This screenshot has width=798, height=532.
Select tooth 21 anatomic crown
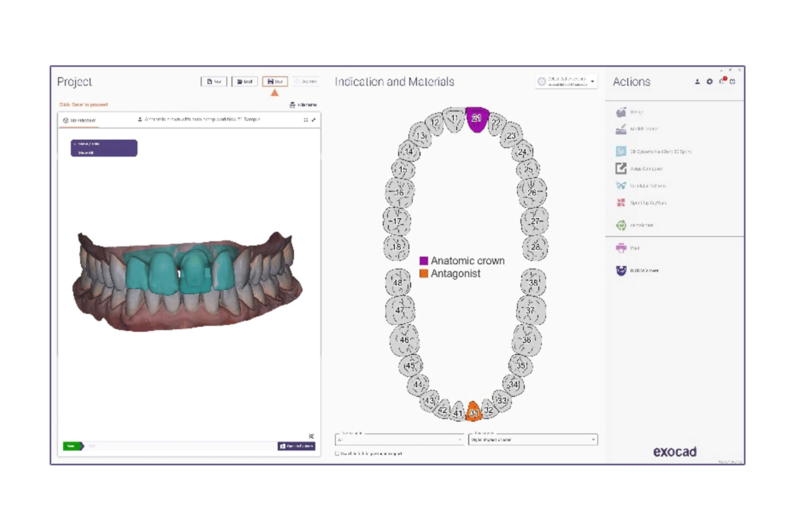pyautogui.click(x=477, y=119)
